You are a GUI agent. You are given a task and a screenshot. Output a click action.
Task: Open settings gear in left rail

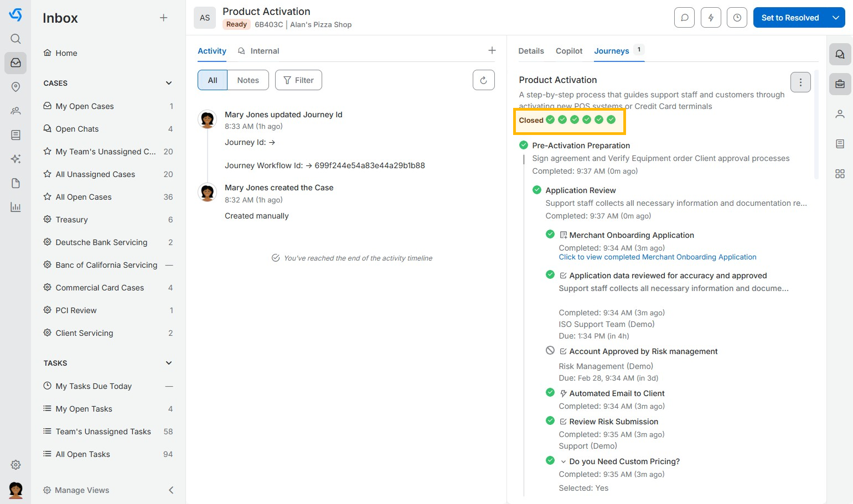(x=15, y=465)
